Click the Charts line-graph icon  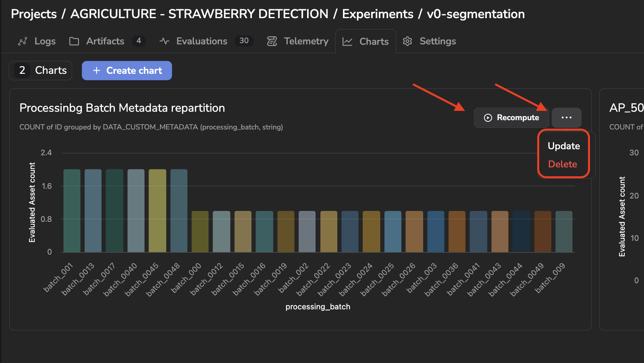pos(347,42)
